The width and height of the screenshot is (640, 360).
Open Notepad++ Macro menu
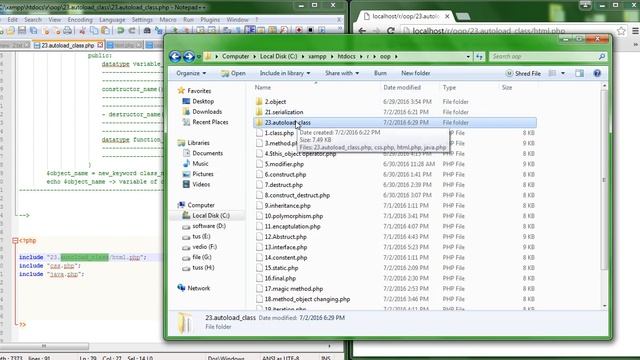pos(168,20)
